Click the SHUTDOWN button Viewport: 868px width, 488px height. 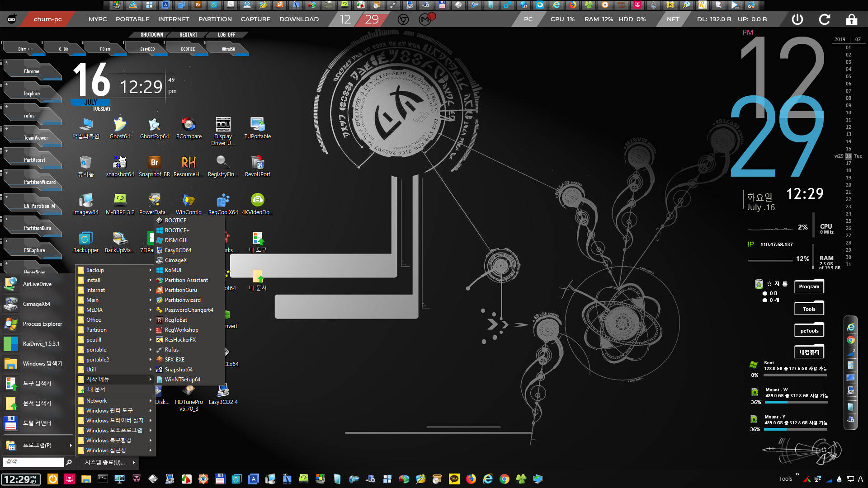coord(151,35)
